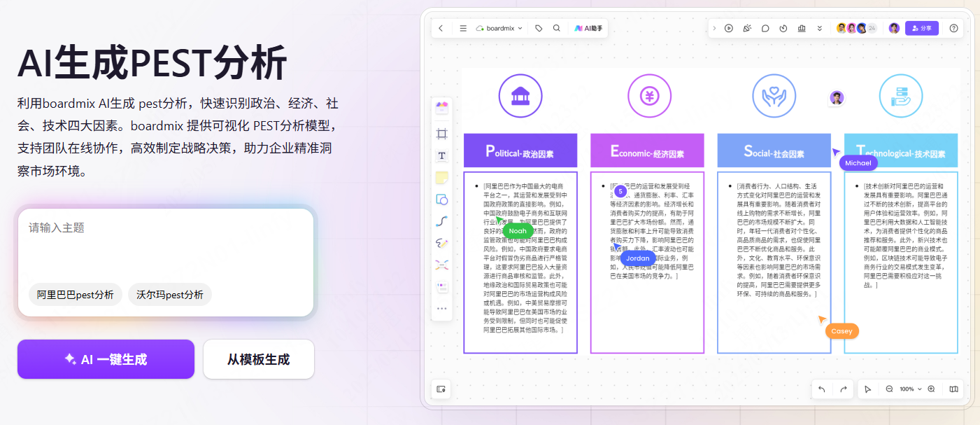The width and height of the screenshot is (980, 425).
Task: Open the tag icon in the top toolbar
Action: (539, 28)
